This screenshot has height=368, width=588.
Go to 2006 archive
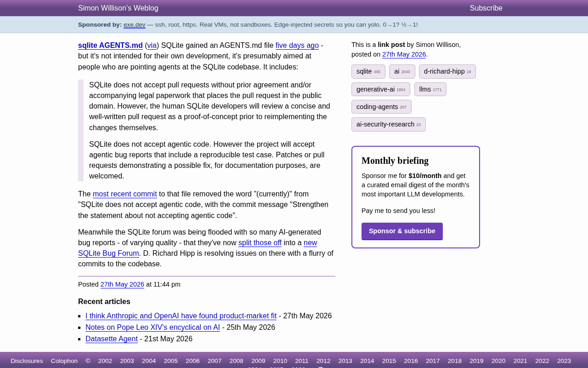point(193,361)
